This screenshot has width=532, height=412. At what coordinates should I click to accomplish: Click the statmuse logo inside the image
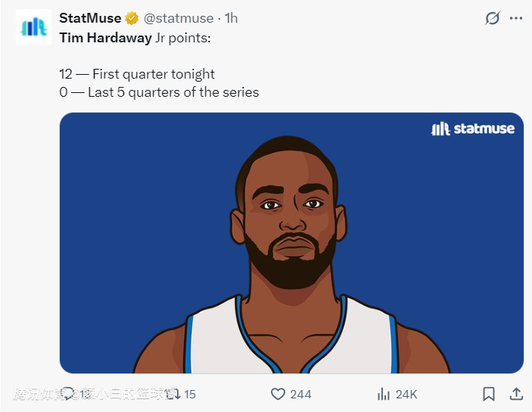click(x=472, y=129)
